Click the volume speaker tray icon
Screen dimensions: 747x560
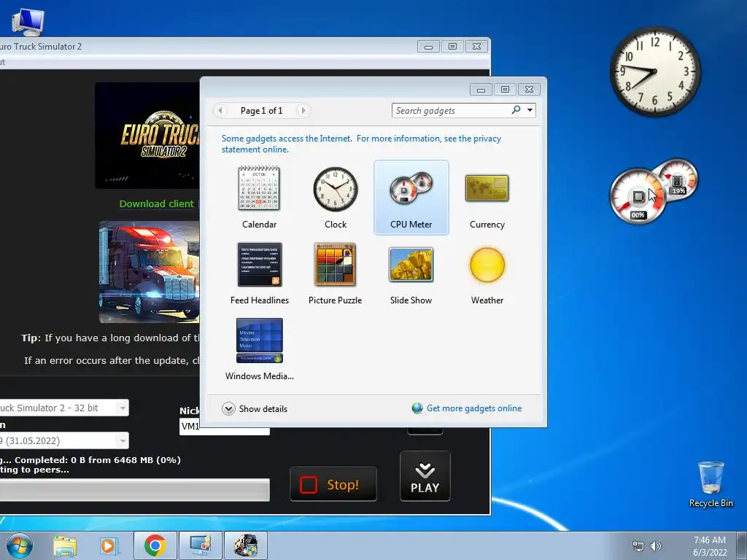[x=656, y=546]
